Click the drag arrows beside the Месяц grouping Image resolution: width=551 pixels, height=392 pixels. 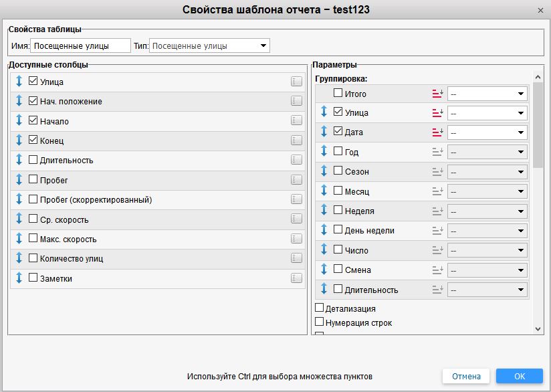(x=324, y=191)
